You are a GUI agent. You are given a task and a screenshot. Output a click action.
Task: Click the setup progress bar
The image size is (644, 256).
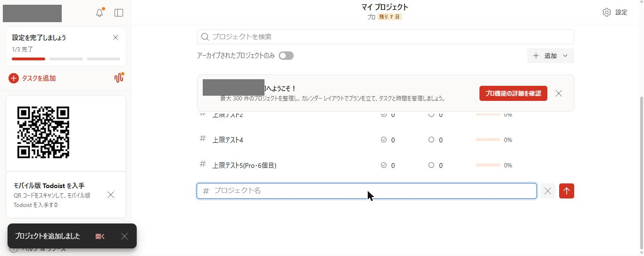(x=66, y=59)
